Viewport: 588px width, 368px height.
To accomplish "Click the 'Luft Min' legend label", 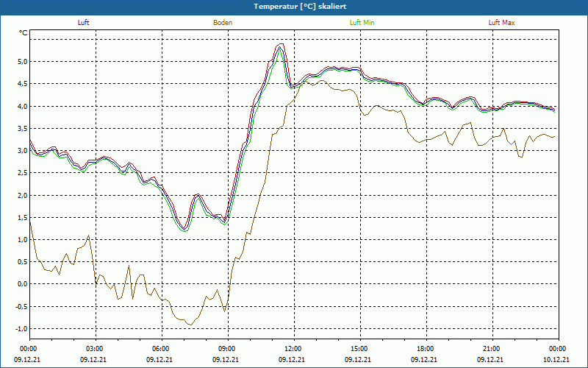I will [362, 23].
